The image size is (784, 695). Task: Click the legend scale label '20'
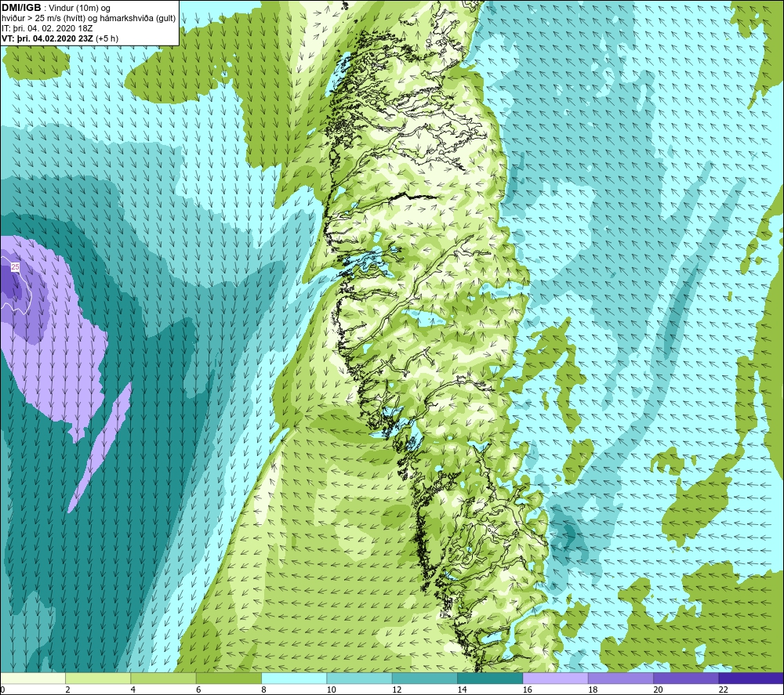[x=658, y=690]
